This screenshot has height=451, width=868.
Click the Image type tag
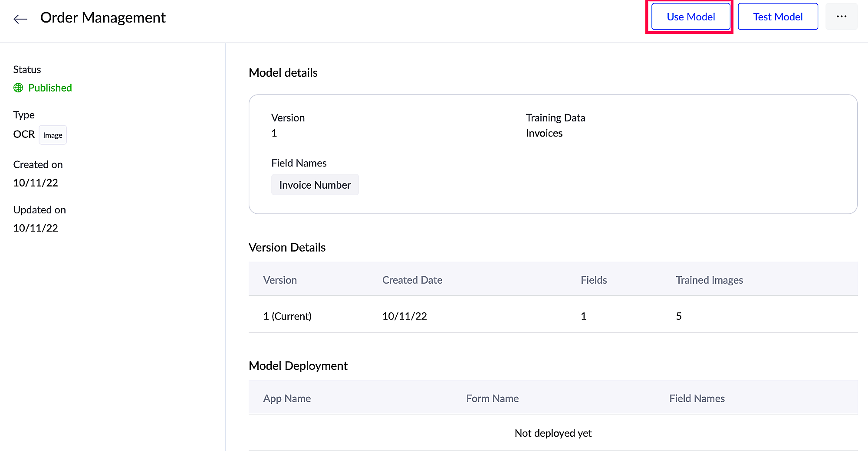pyautogui.click(x=53, y=135)
